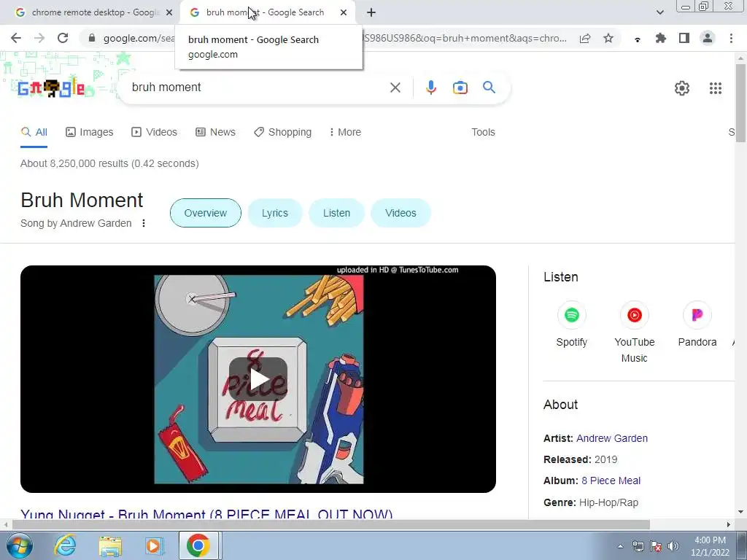The height and width of the screenshot is (560, 747).
Task: Reload the current page
Action: [x=63, y=38]
